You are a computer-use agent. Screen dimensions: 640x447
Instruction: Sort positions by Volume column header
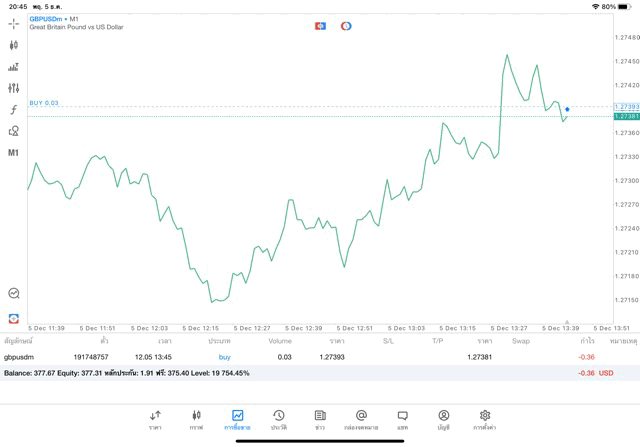click(x=280, y=341)
